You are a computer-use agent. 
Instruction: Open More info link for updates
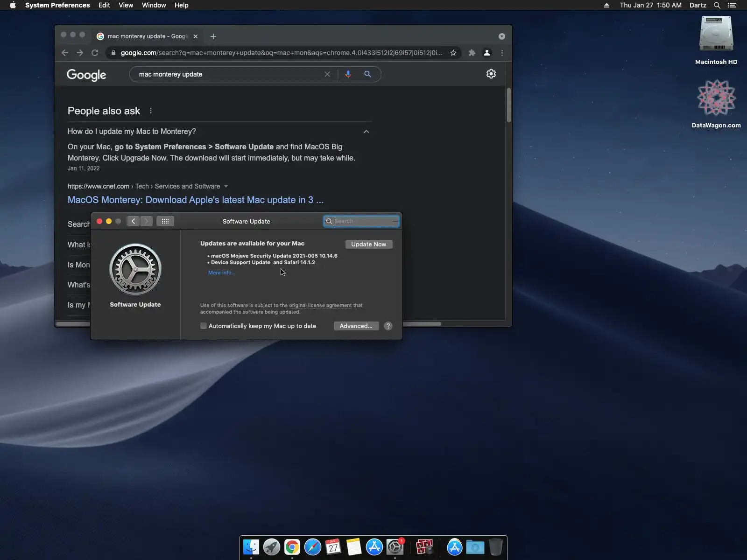(x=222, y=273)
